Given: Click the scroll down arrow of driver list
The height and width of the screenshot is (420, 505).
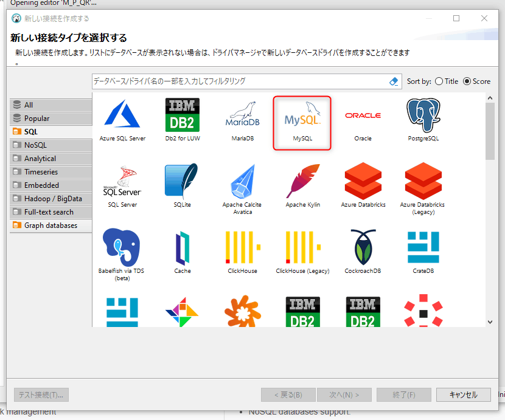Looking at the screenshot, I should (x=490, y=322).
